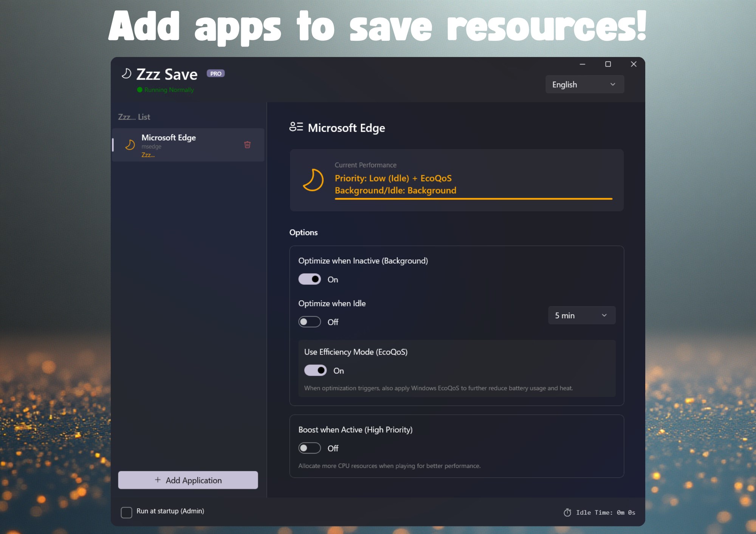Click the 'Running Normally' status text

coord(169,90)
